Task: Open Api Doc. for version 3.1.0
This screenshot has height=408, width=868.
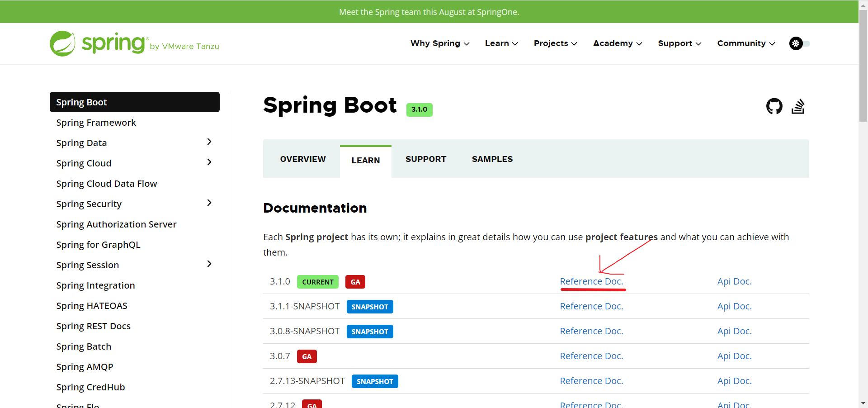Action: pyautogui.click(x=734, y=281)
